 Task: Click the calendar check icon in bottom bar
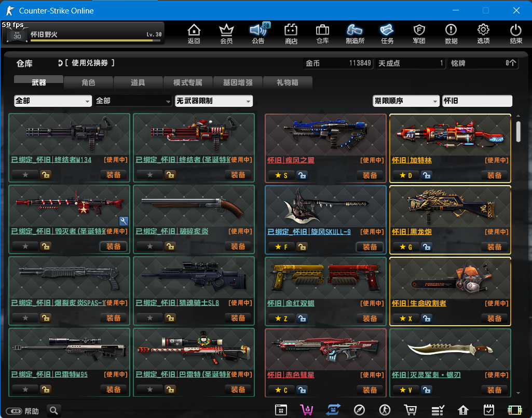[489, 410]
